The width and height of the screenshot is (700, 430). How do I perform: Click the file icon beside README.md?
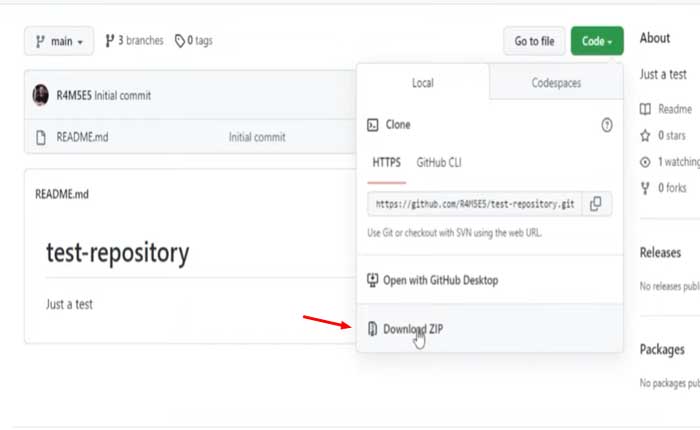coord(41,138)
